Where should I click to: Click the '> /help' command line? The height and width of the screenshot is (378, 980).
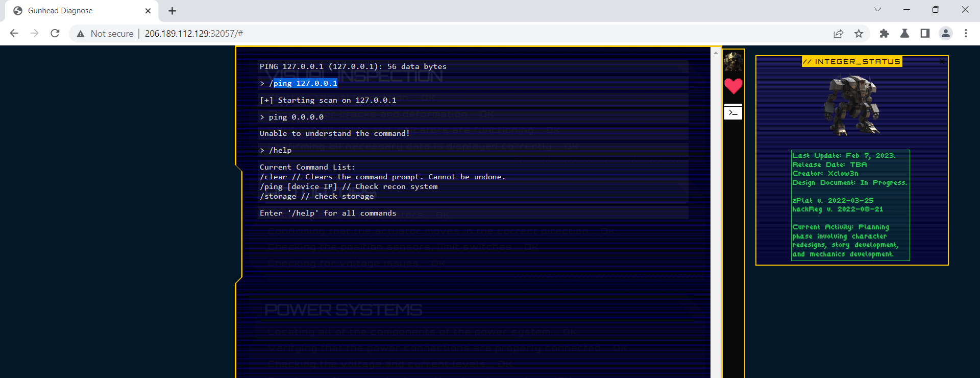pyautogui.click(x=276, y=150)
